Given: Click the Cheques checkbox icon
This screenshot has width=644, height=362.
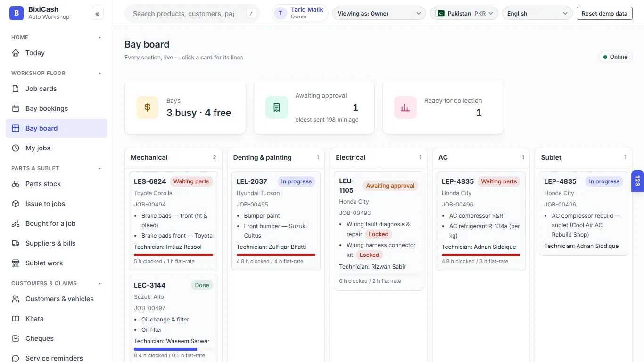Looking at the screenshot, I should 16,338.
